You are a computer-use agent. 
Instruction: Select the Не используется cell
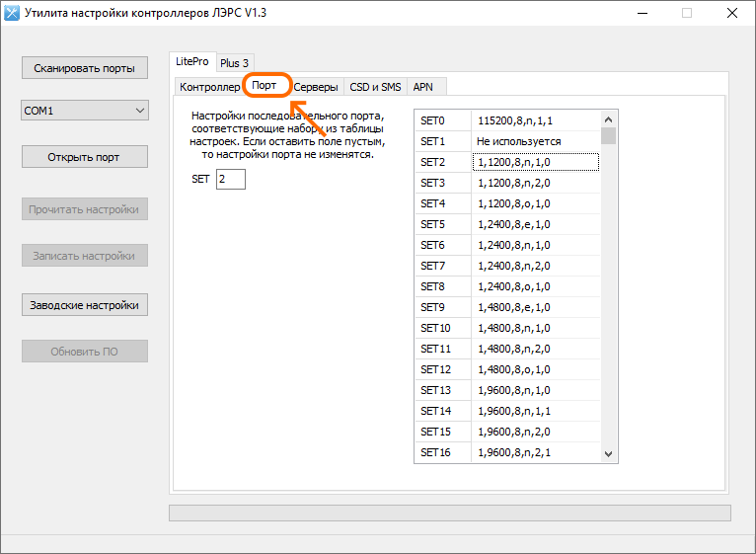(536, 141)
